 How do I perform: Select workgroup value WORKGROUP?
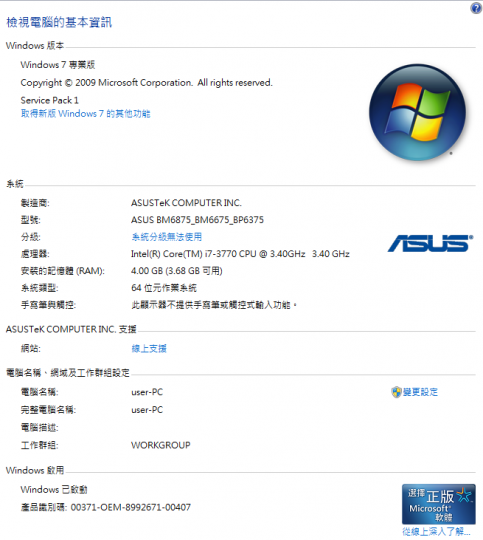161,445
